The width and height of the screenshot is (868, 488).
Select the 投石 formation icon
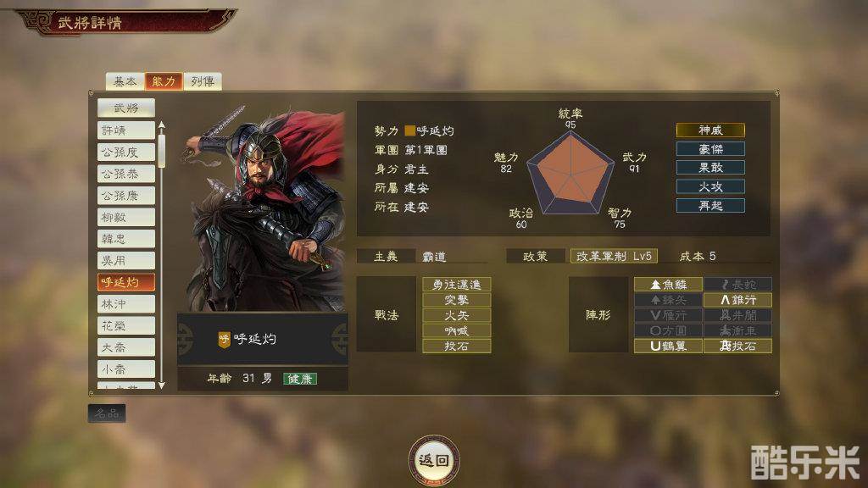737,347
